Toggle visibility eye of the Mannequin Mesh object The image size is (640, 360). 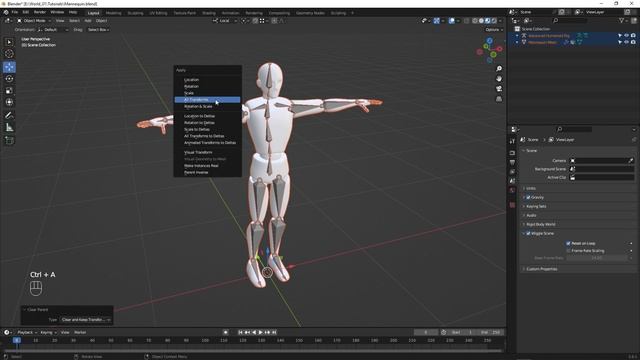click(627, 42)
